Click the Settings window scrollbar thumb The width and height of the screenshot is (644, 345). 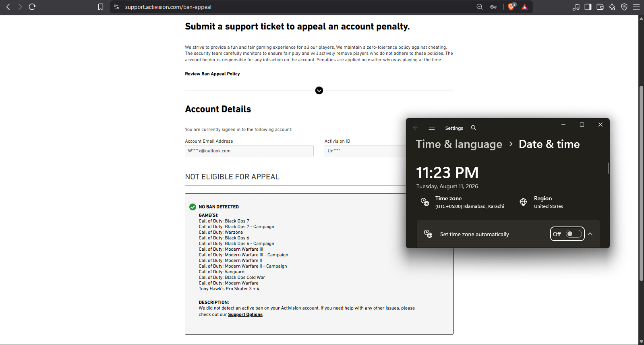point(608,168)
